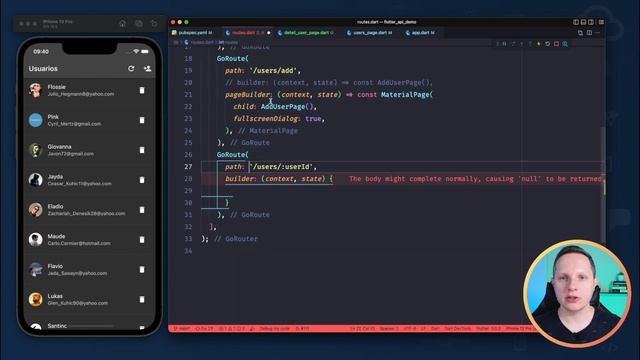This screenshot has width=640, height=360.
Task: Open the widget inspector magnifier in the debug toolbar
Action: pos(565,44)
